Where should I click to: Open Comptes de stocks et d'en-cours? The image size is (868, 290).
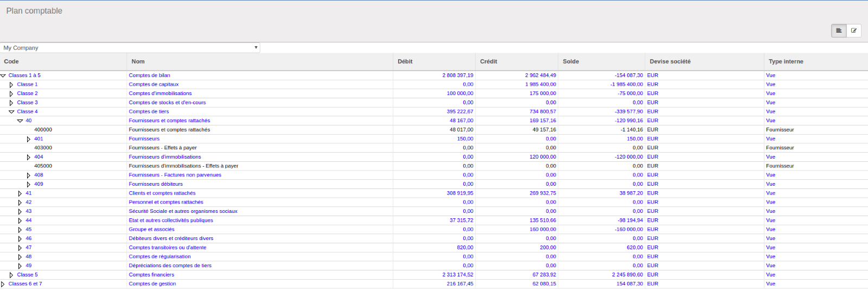click(x=167, y=103)
